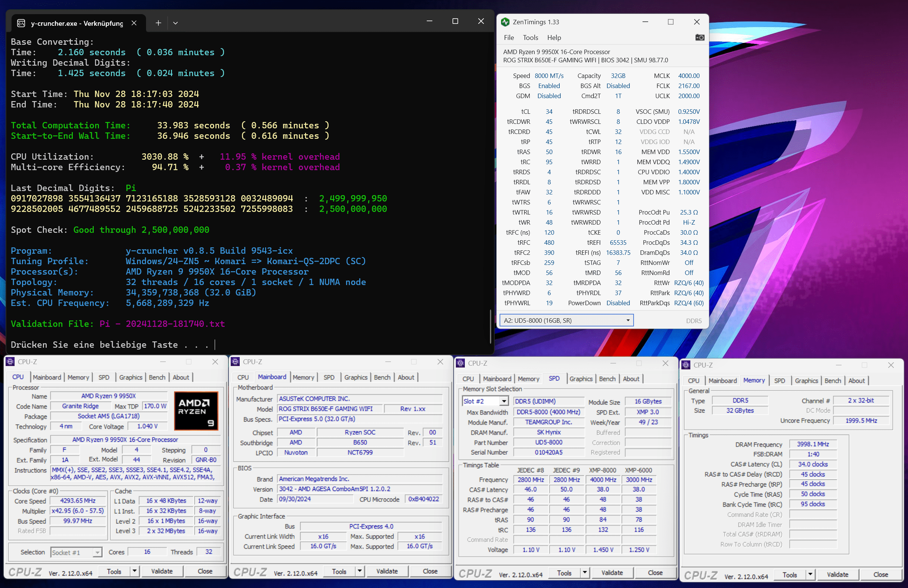Click Close button in CPU-Z Memory window
The width and height of the screenshot is (908, 588).
(x=880, y=575)
